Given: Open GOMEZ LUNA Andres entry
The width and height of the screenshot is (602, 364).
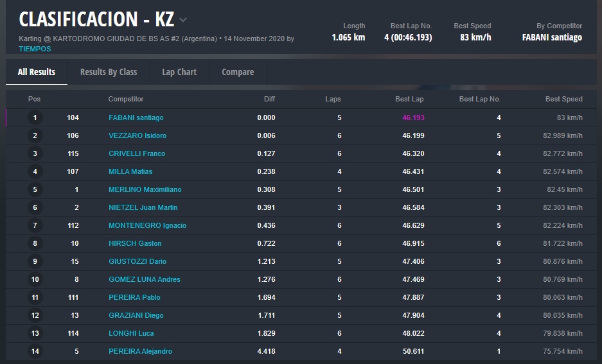Looking at the screenshot, I should (144, 279).
